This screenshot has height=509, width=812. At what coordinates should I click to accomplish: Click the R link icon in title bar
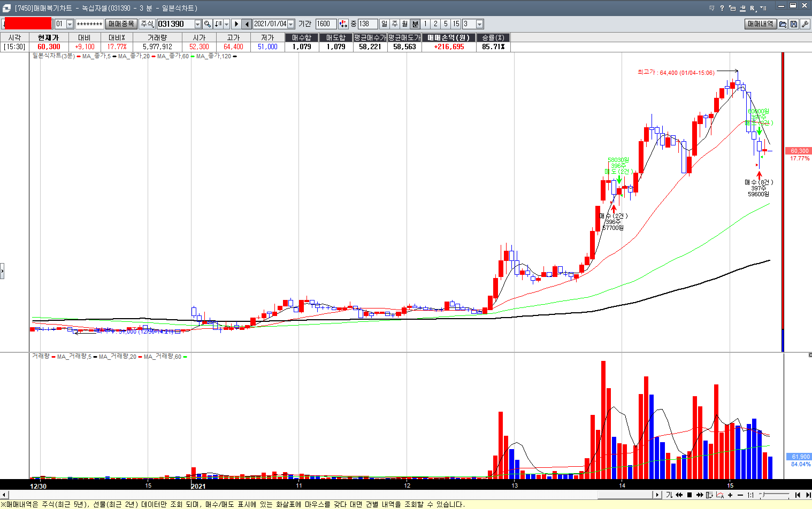point(753,8)
